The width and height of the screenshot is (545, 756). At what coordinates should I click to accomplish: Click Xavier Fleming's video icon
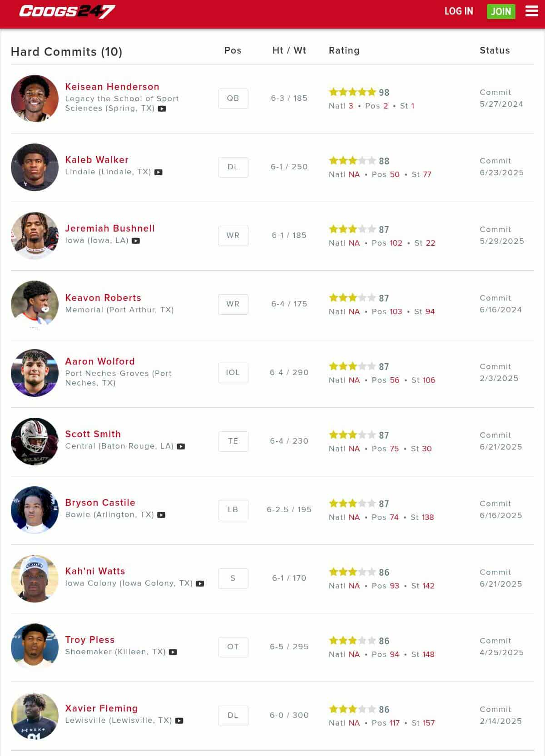(x=179, y=721)
